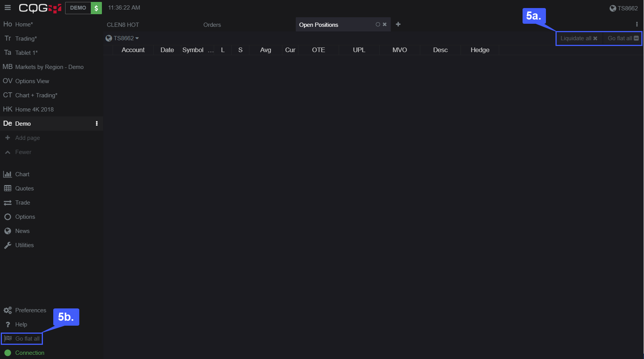
Task: Click the Avg column header
Action: 265,50
